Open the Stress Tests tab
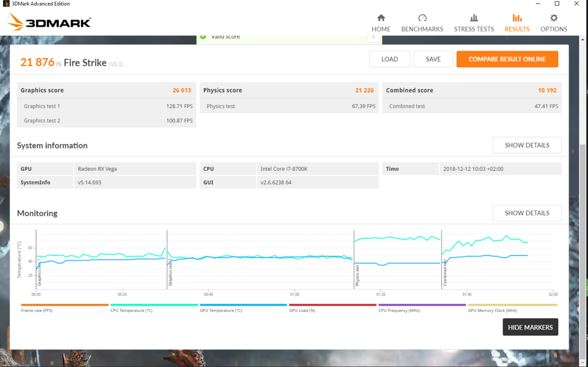Screen dimensions: 588x367 (x=474, y=23)
